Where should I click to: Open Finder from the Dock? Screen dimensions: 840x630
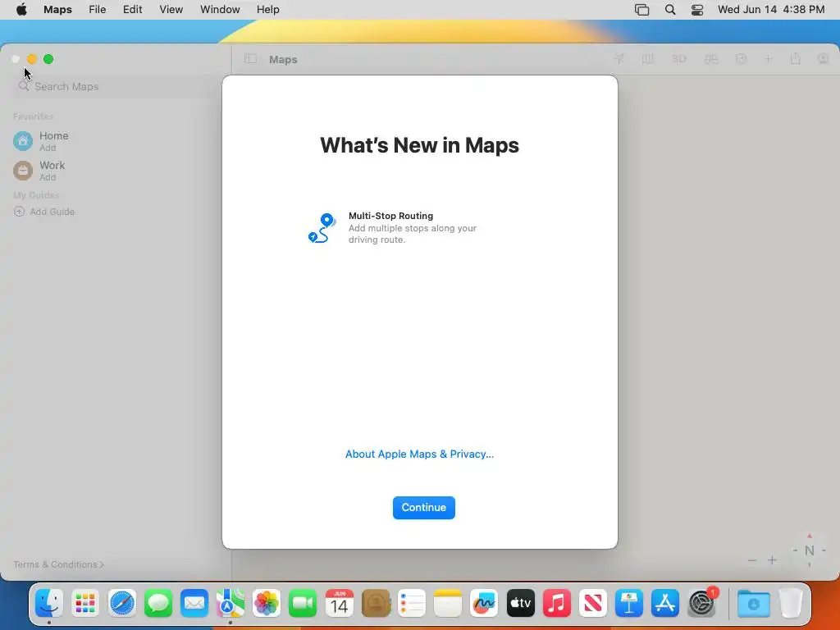[x=49, y=604]
